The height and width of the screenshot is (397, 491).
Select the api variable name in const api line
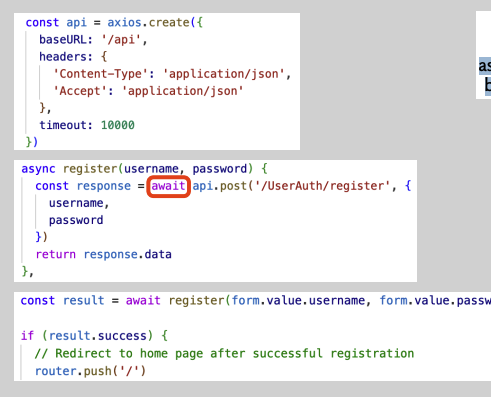pos(76,23)
